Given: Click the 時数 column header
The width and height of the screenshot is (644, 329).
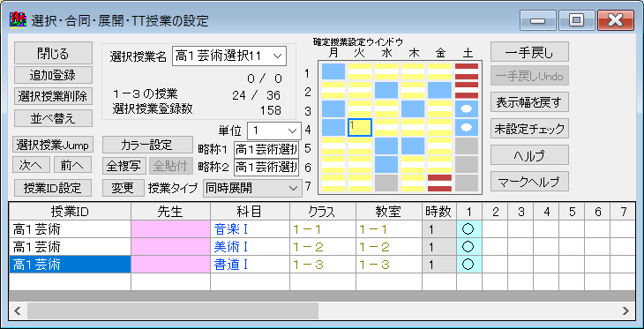Looking at the screenshot, I should (x=439, y=212).
